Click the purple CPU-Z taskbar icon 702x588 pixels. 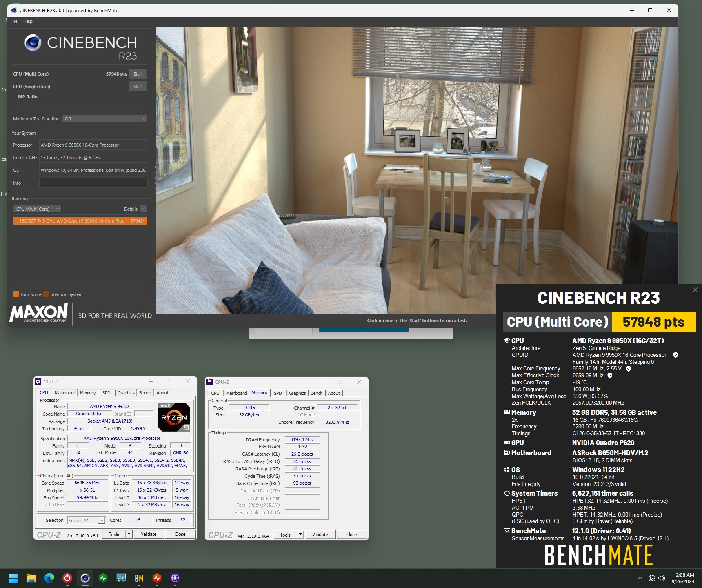(x=175, y=578)
